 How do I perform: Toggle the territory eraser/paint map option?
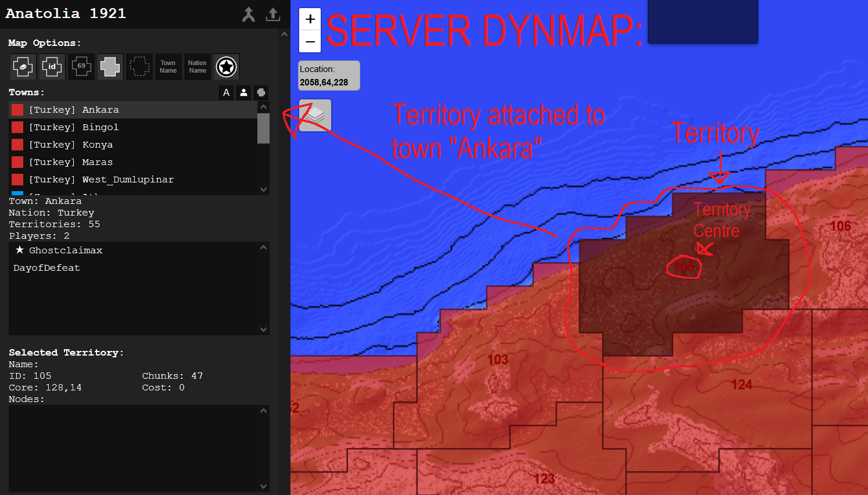tap(23, 67)
